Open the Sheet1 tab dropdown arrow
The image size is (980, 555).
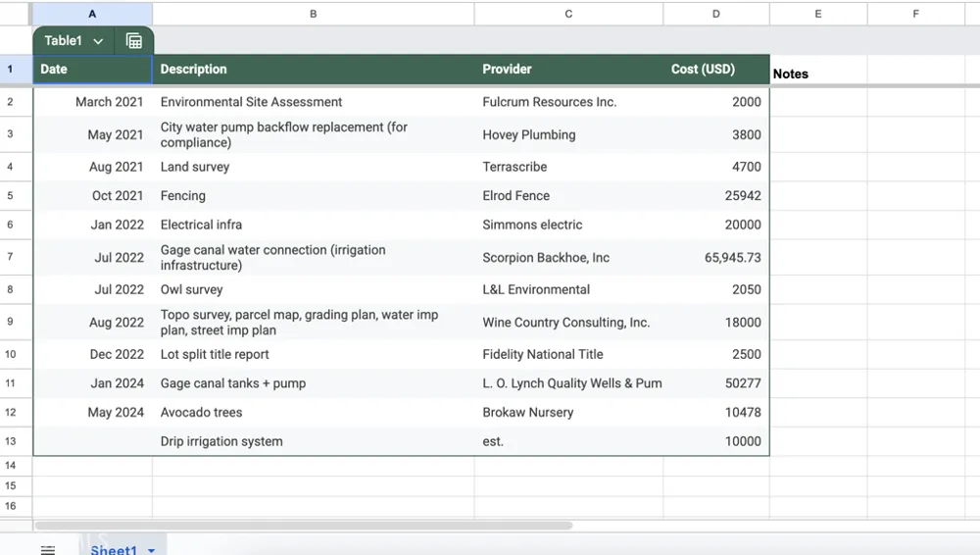coord(151,551)
